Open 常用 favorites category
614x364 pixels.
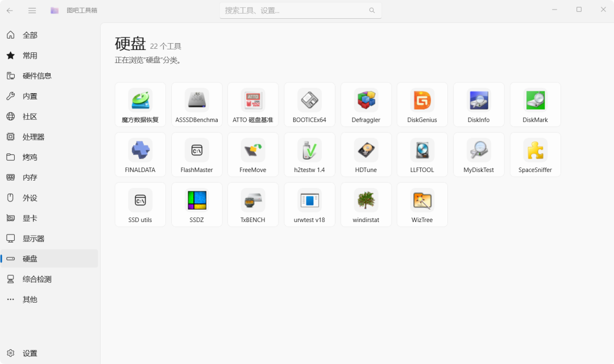[49, 56]
